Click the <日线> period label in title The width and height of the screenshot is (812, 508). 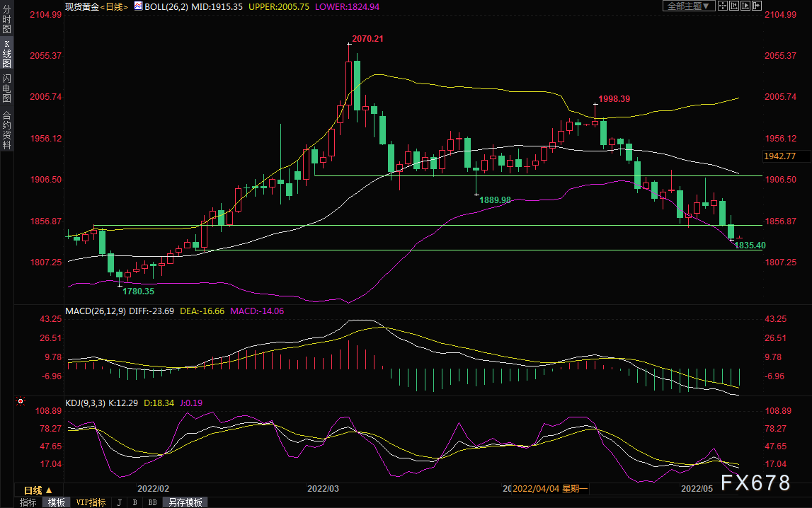coord(113,7)
